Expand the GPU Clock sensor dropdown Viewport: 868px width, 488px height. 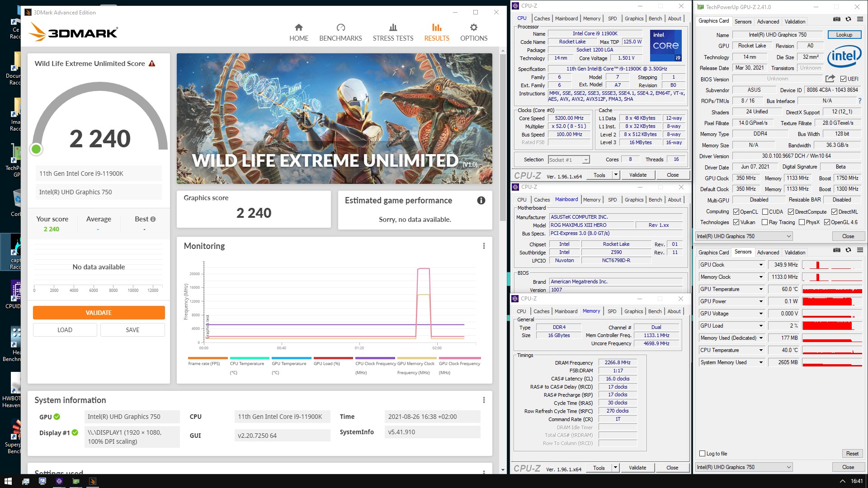[761, 265]
